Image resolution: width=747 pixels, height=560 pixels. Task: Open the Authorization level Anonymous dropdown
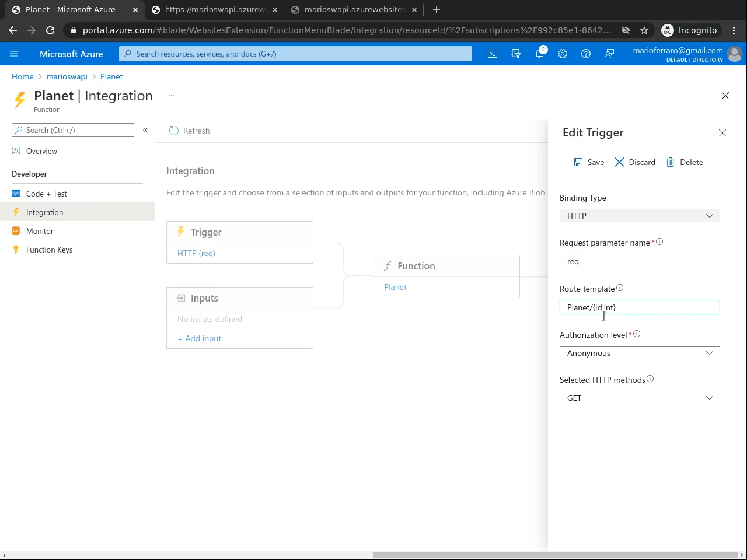640,352
